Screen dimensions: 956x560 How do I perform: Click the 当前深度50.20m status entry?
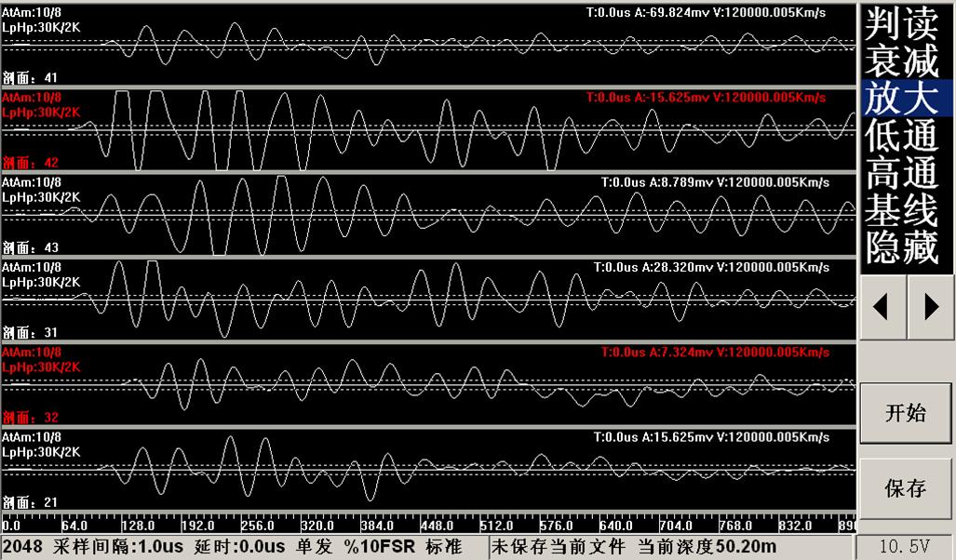(x=707, y=546)
